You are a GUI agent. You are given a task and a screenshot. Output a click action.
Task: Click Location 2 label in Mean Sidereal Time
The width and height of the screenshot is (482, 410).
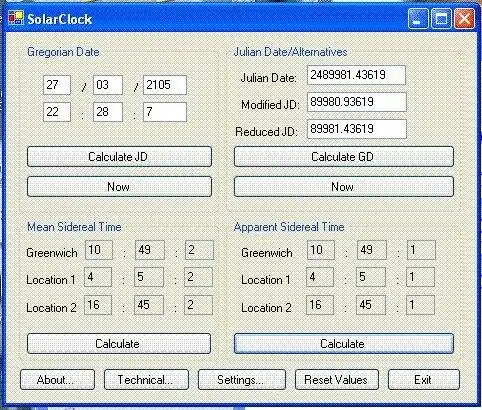tap(52, 308)
